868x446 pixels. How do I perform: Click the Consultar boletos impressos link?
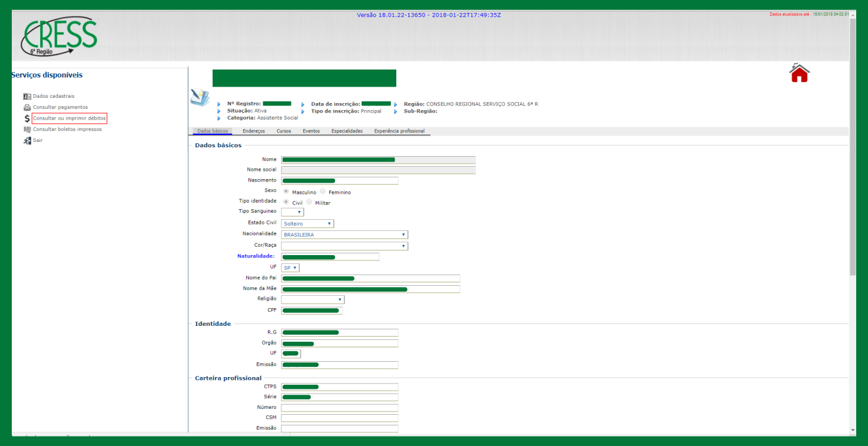click(67, 130)
